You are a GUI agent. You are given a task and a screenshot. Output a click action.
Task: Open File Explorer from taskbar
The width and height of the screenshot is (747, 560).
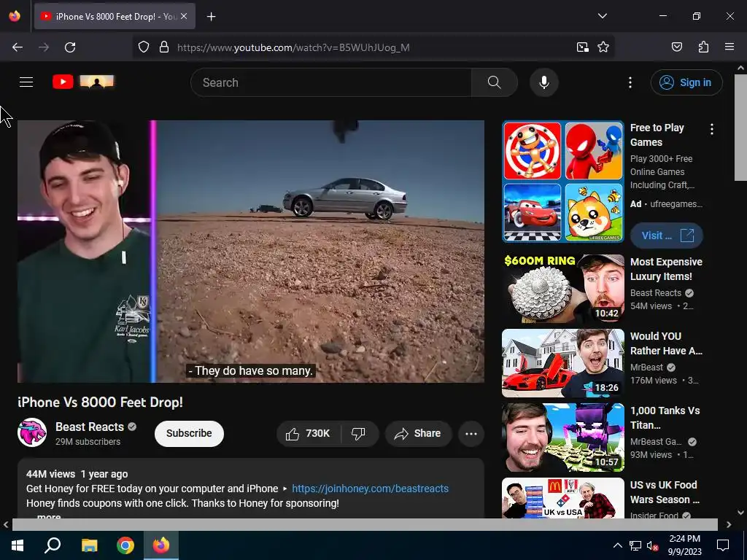click(x=89, y=545)
